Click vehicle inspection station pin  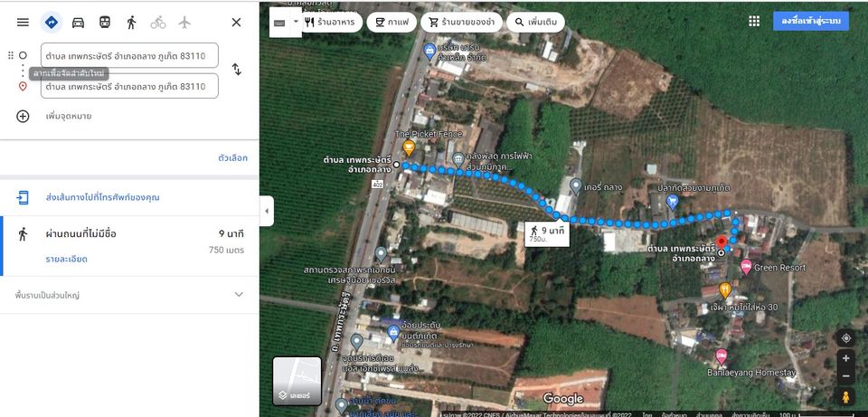(x=381, y=254)
